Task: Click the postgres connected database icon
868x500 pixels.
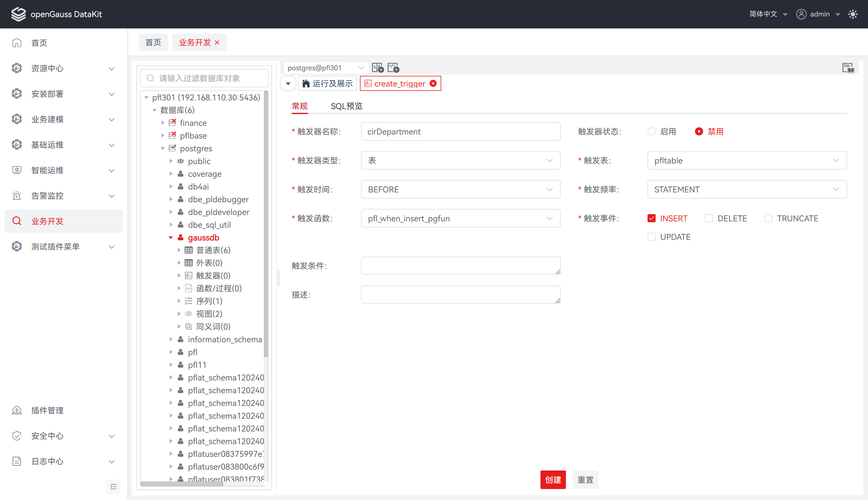Action: [172, 148]
